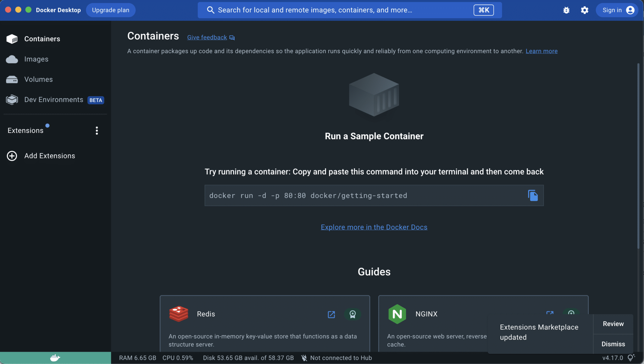Review the Extensions Marketplace update
This screenshot has width=644, height=364.
coord(613,324)
